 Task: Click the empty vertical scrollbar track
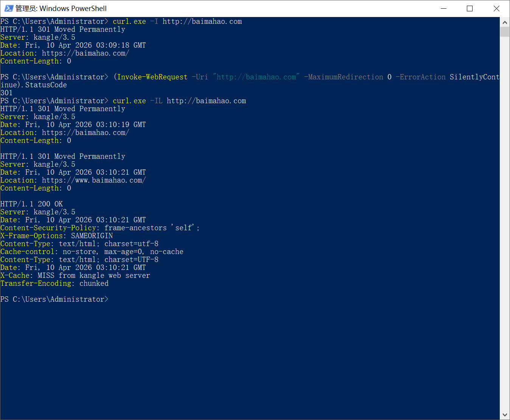pos(505,227)
